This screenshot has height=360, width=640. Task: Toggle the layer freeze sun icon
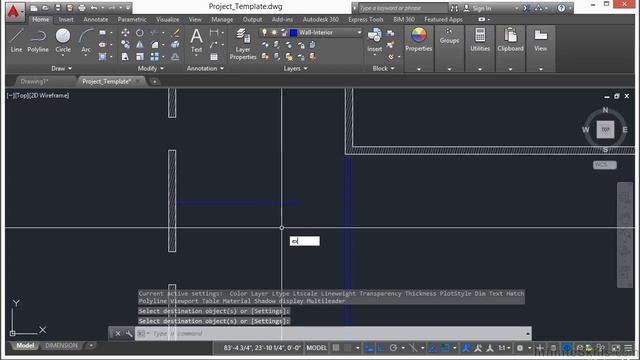tap(274, 32)
